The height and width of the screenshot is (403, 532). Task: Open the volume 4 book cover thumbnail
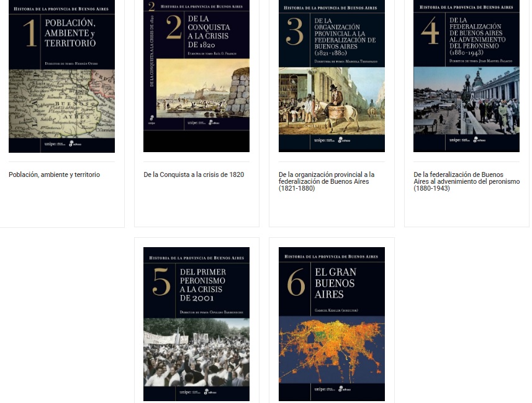(x=467, y=76)
